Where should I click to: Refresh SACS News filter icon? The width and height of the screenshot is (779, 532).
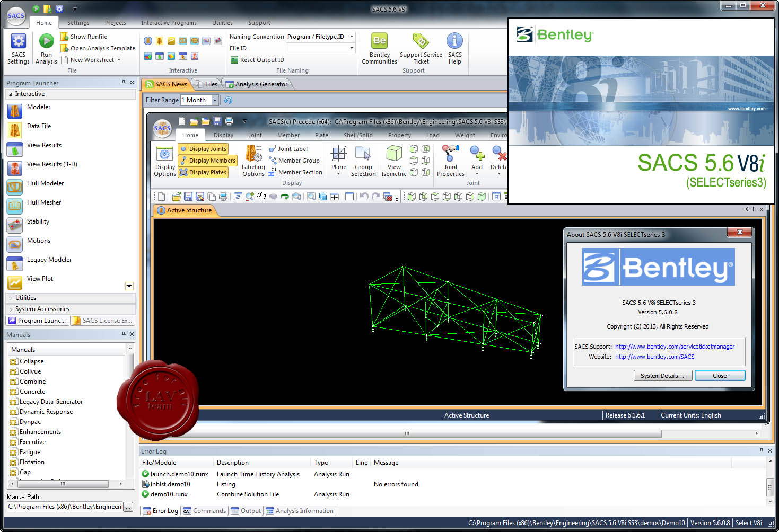tap(228, 100)
